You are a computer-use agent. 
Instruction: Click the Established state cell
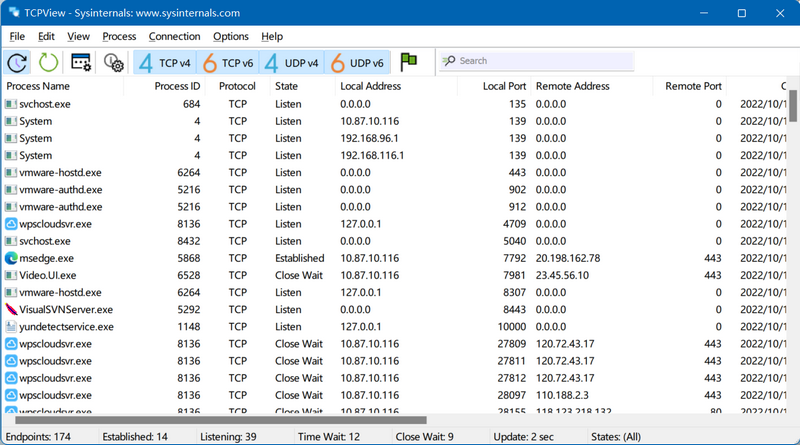tap(299, 258)
